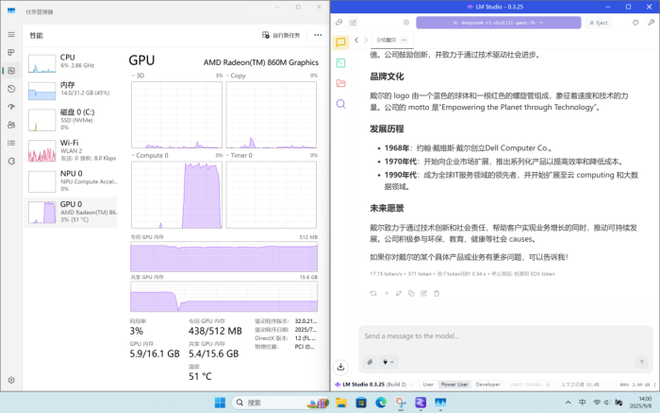Switch to Developer mode
Screen dimensions: 660x413
click(488, 384)
